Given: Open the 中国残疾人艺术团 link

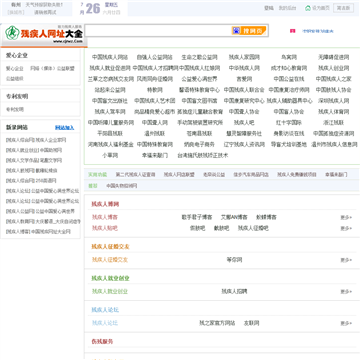Looking at the screenshot, I should click(155, 101).
